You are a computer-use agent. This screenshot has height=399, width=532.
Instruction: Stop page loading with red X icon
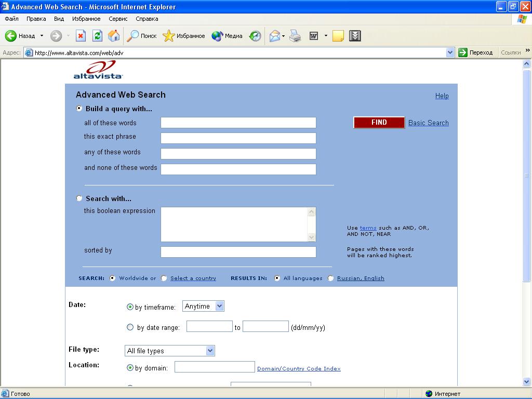pyautogui.click(x=81, y=36)
